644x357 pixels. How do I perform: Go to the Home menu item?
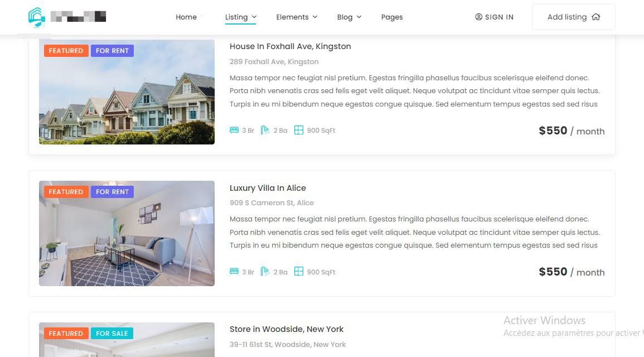186,17
